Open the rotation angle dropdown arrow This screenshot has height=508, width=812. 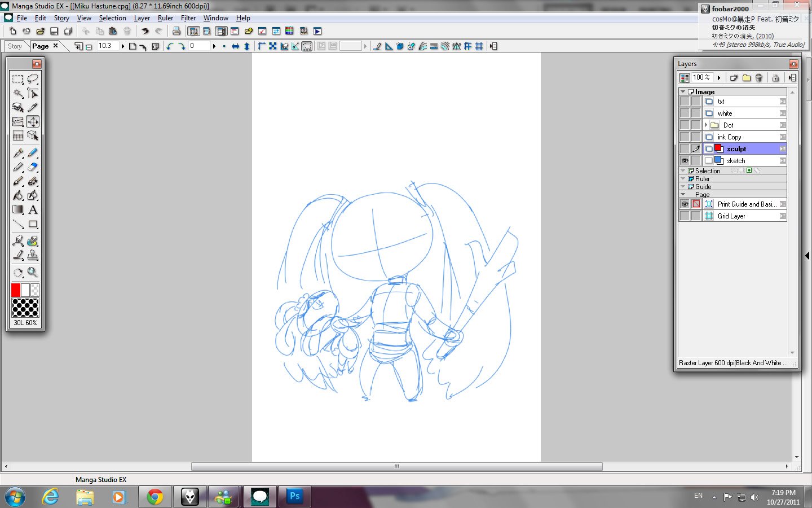click(x=214, y=46)
